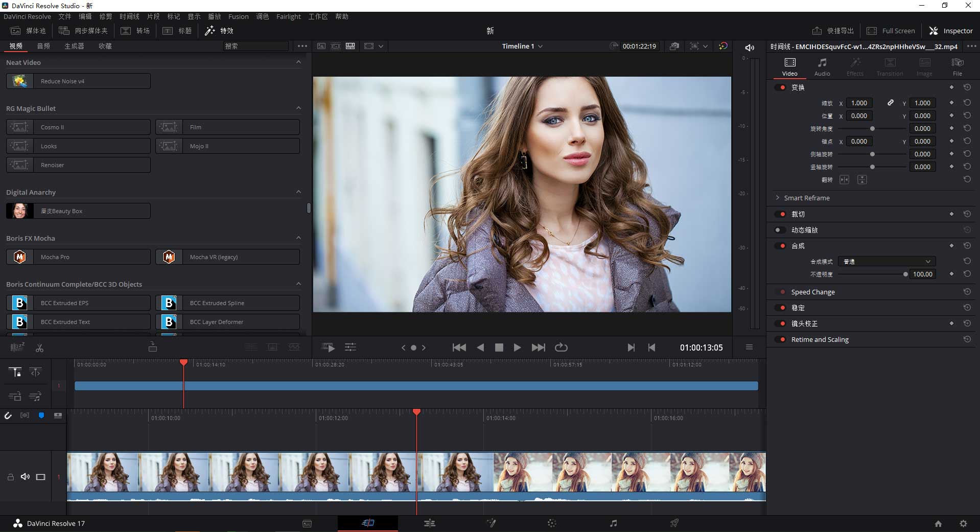Image resolution: width=980 pixels, height=532 pixels.
Task: Open the Fusion menu
Action: 238,16
